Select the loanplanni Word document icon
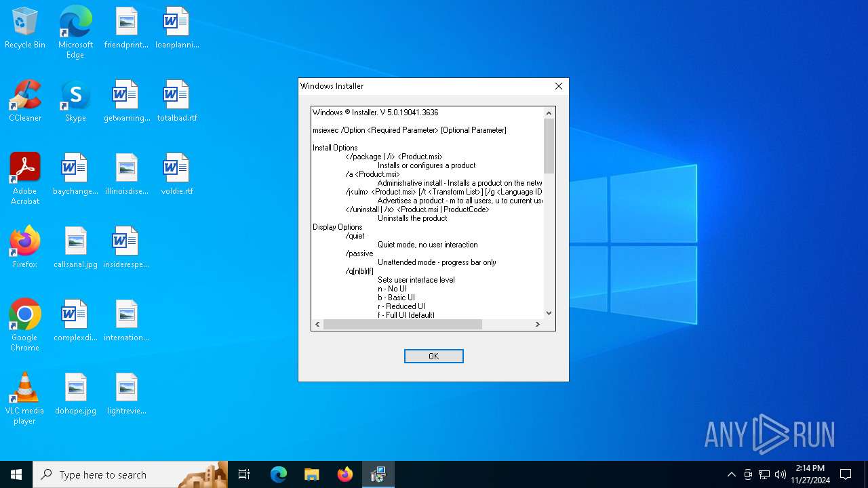868x488 pixels. point(177,28)
